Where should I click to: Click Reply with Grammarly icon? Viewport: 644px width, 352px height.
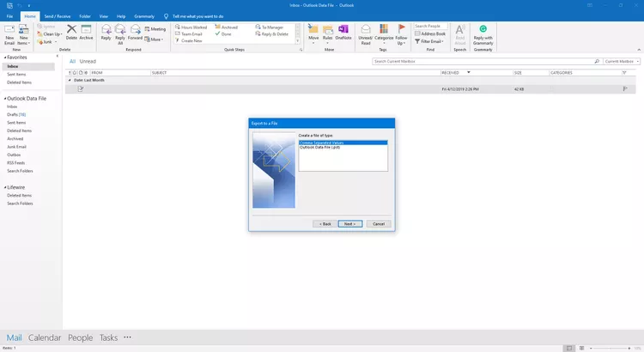[x=483, y=28]
